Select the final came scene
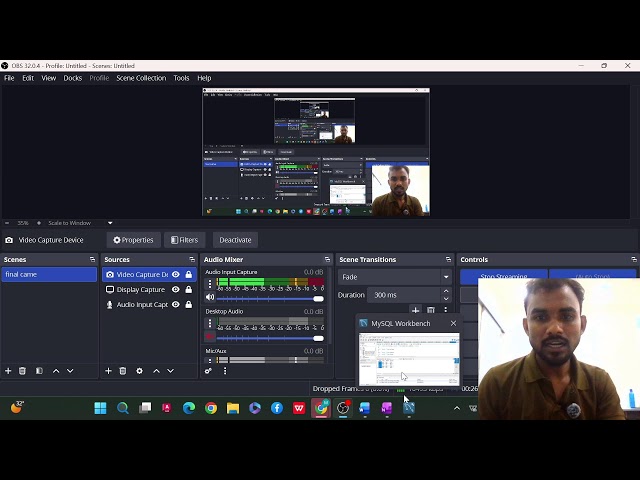 point(49,274)
